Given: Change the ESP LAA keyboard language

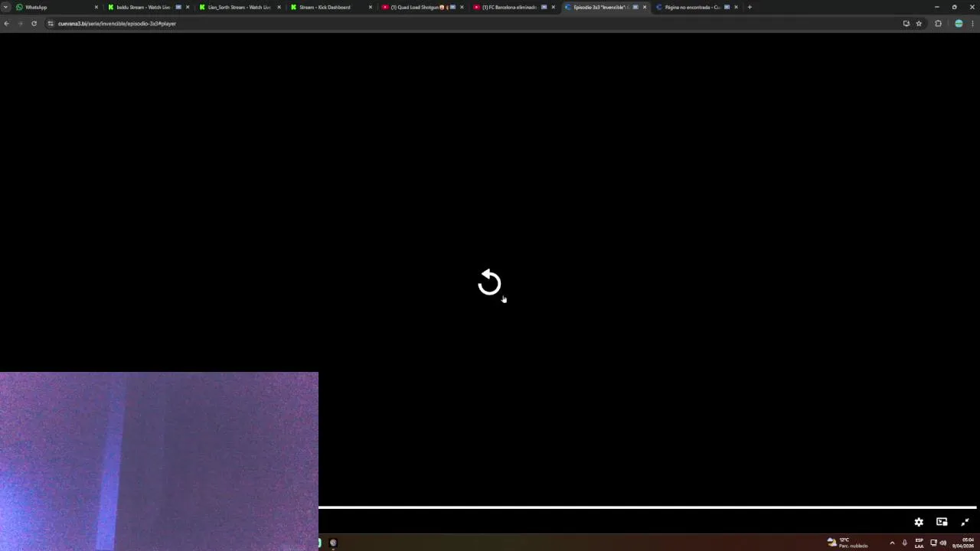Looking at the screenshot, I should point(919,543).
